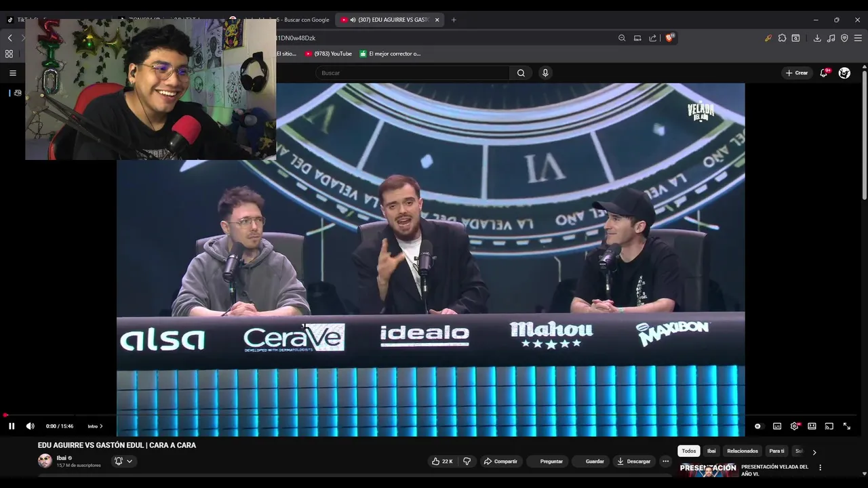Select the Para ti filter chip
The width and height of the screenshot is (868, 488).
(x=776, y=451)
